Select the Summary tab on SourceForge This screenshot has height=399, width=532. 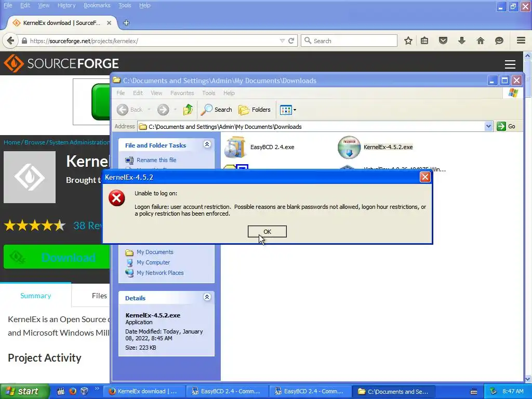point(36,296)
